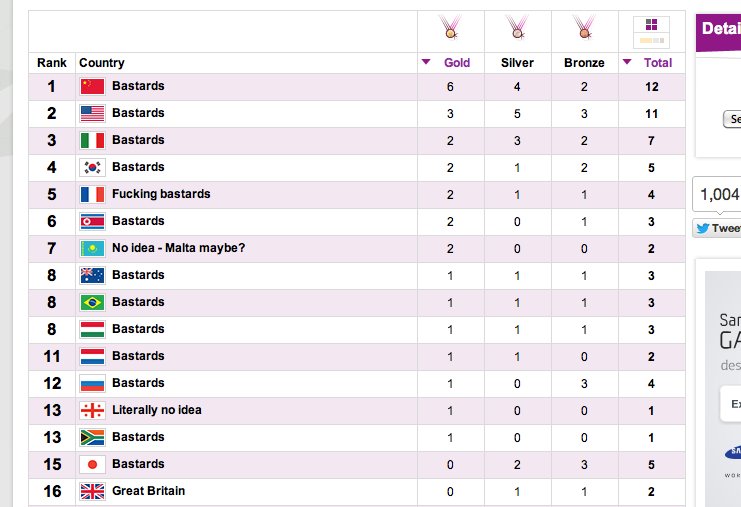Click the Japan flag in rank 15
Image resolution: width=741 pixels, height=507 pixels.
coord(93,464)
